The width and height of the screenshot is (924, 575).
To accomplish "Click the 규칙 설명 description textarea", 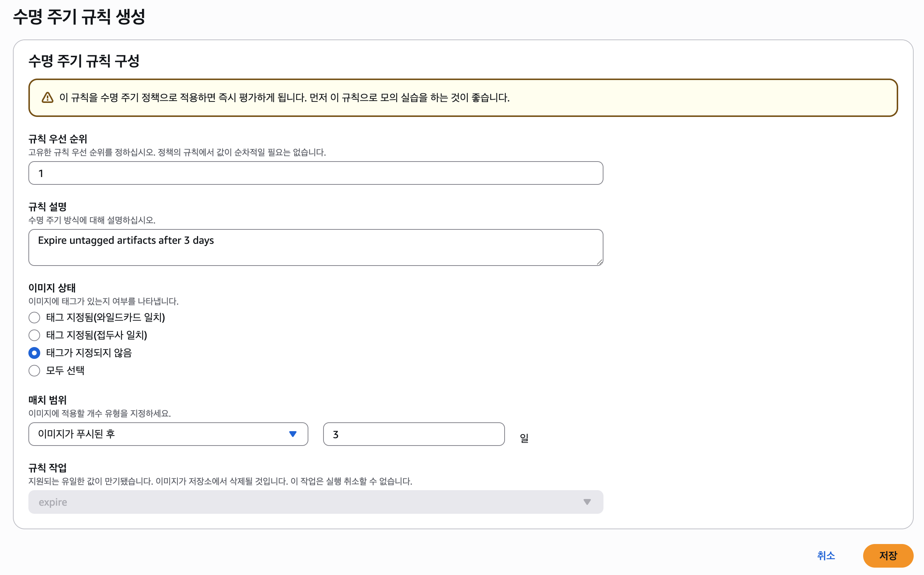I will 315,247.
